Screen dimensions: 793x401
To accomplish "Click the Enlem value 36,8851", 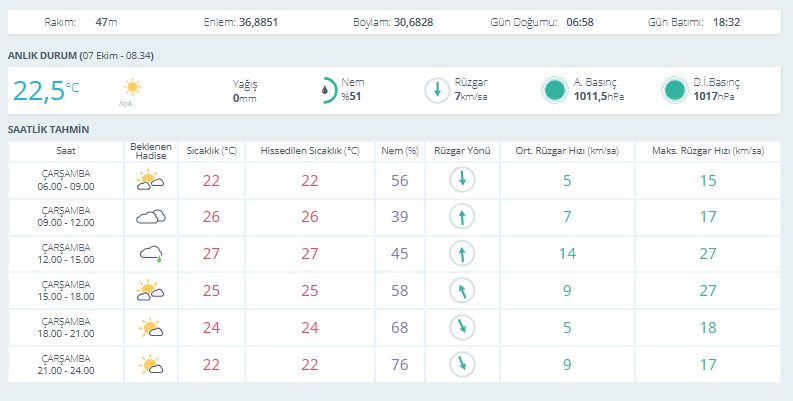I will click(x=258, y=22).
